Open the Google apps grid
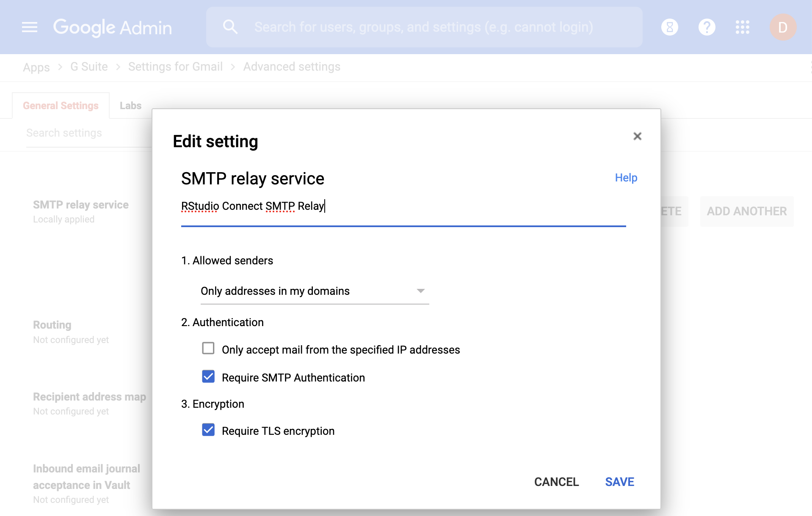Viewport: 812px width, 516px height. (743, 27)
